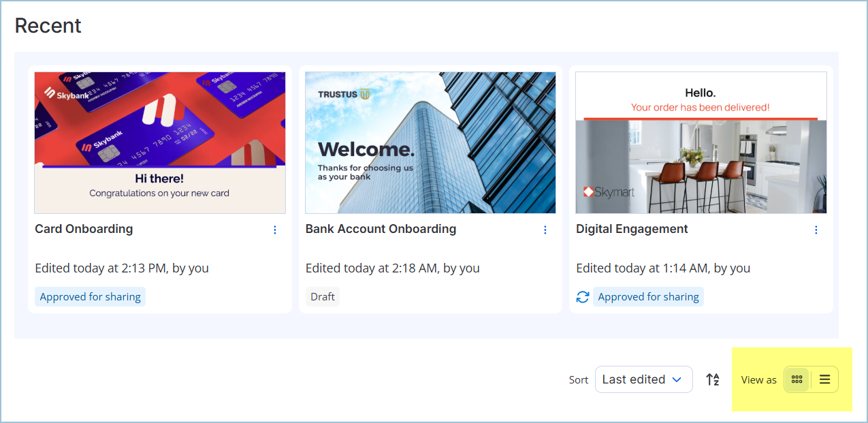Open the Digital Engagement thumbnail
Viewport: 868px width, 423px height.
701,142
